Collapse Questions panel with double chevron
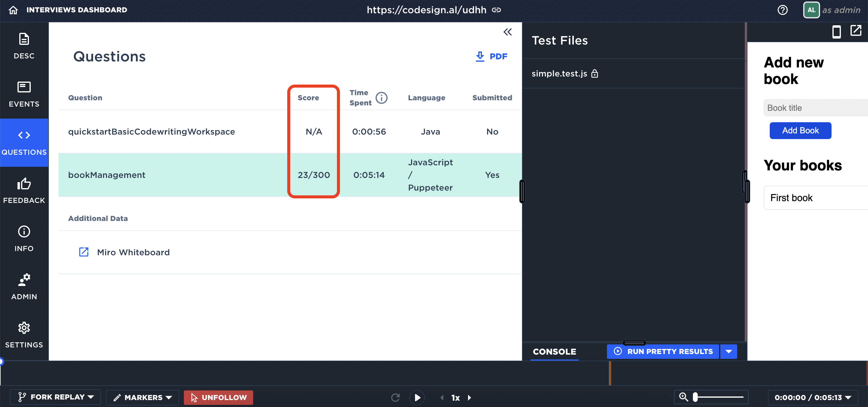868x407 pixels. coord(508,32)
